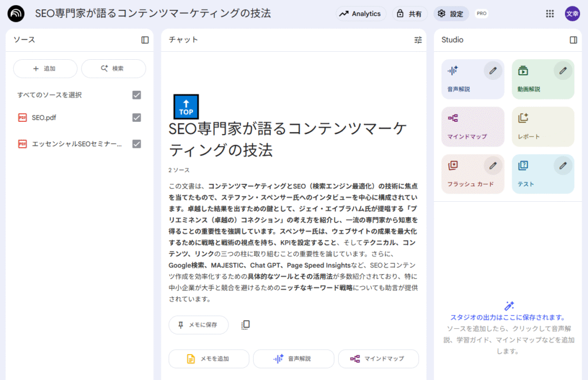Edit the 音声解説 tile settings
The height and width of the screenshot is (380, 588).
[492, 71]
